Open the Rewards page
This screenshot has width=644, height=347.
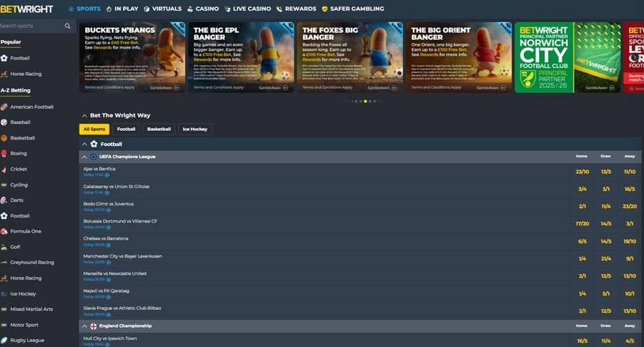click(296, 9)
